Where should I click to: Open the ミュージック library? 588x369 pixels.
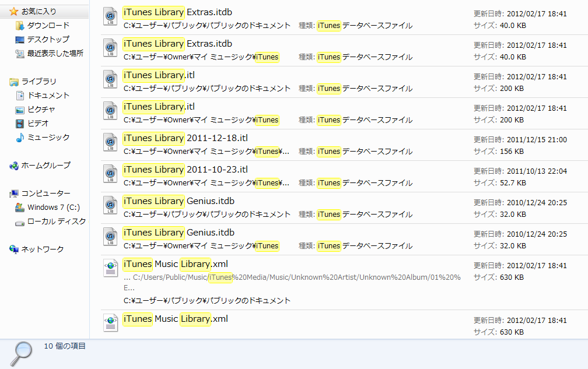pyautogui.click(x=43, y=138)
